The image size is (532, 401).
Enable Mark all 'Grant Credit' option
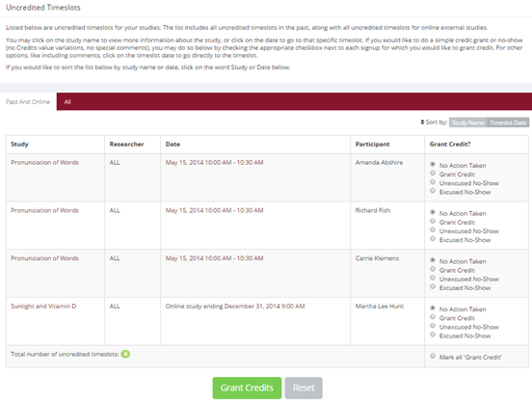tap(433, 356)
